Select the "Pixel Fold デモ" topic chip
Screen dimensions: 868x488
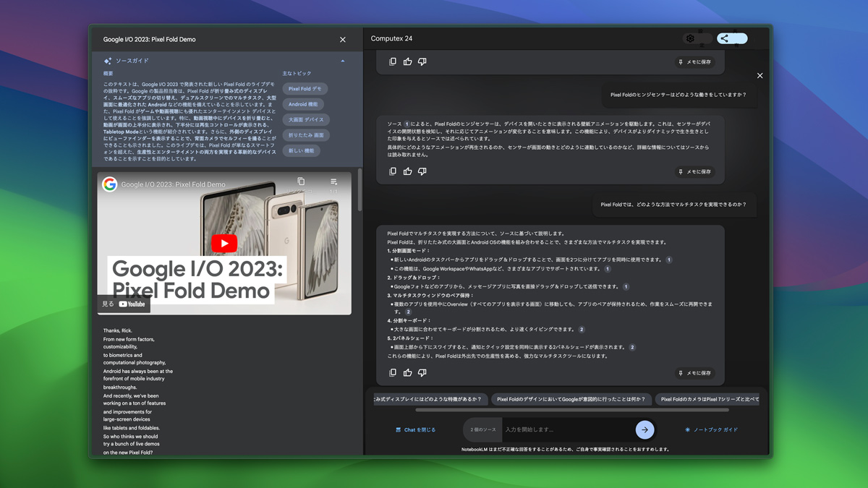click(305, 89)
